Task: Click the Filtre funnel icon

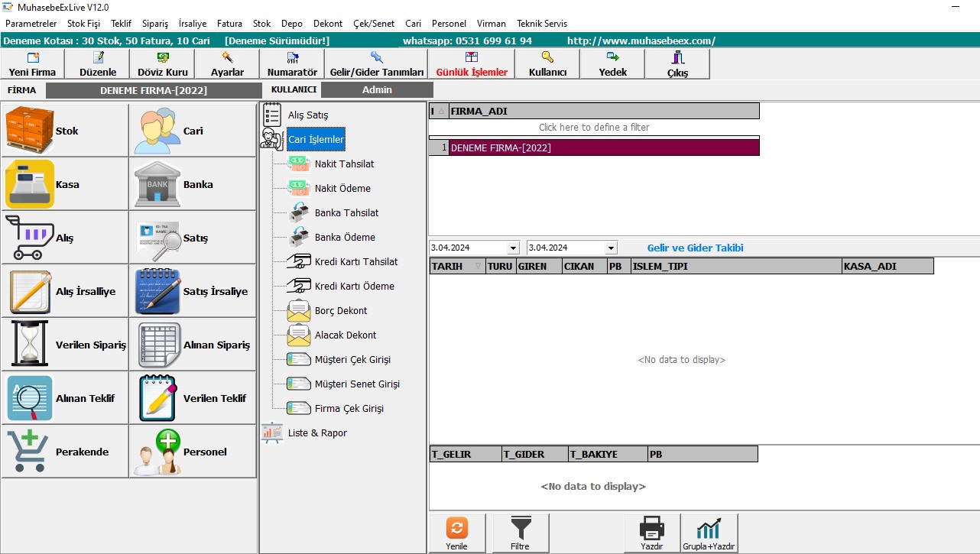Action: [x=521, y=533]
